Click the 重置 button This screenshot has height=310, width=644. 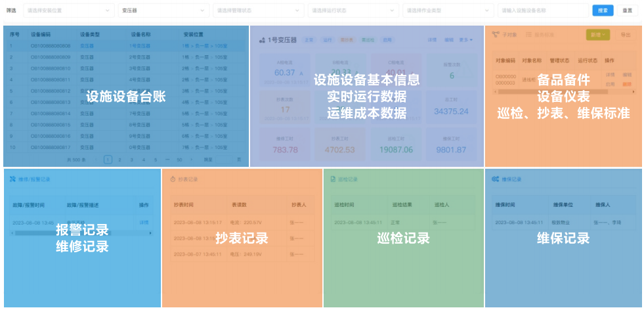[x=627, y=11]
